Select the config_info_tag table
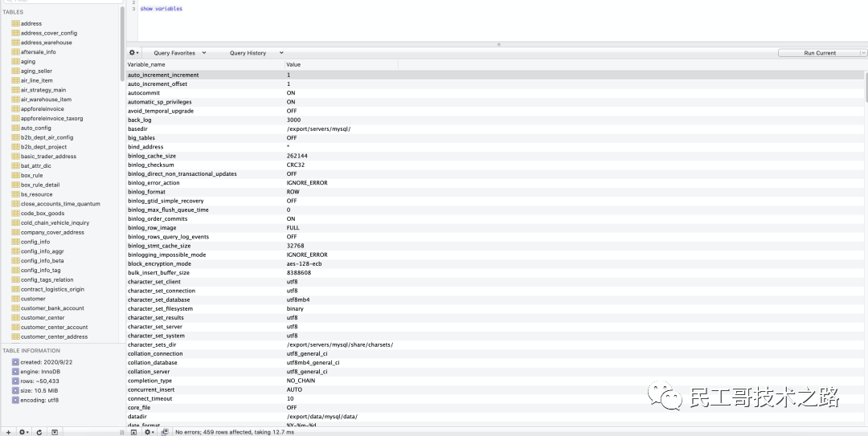868x436 pixels. point(40,270)
